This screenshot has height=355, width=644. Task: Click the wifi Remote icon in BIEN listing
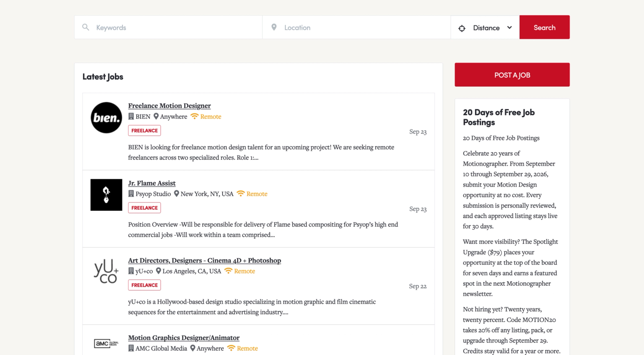(x=194, y=116)
